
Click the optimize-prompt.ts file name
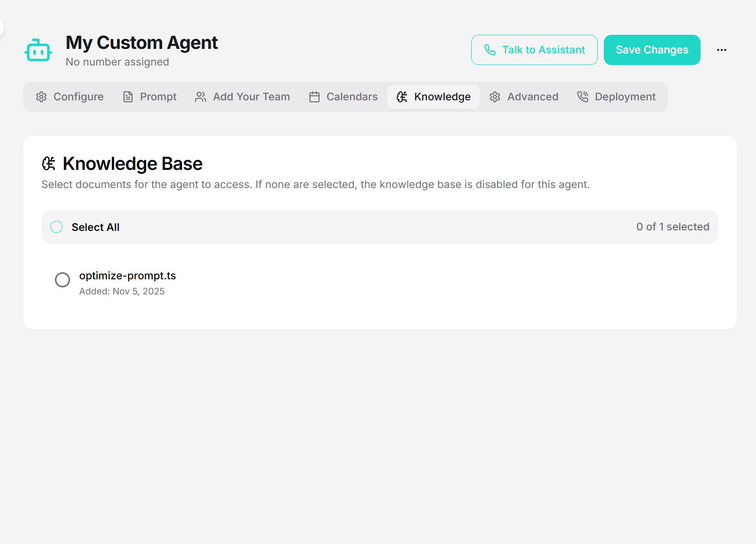coord(128,276)
